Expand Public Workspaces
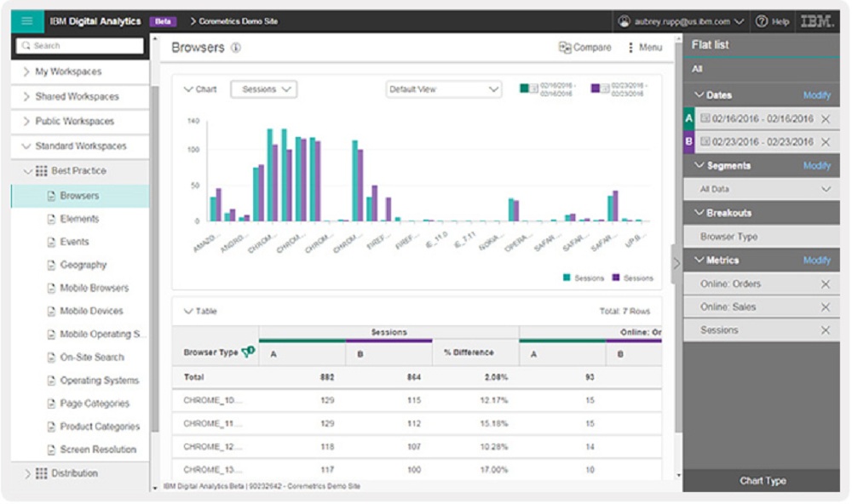852x504 pixels. tap(26, 121)
